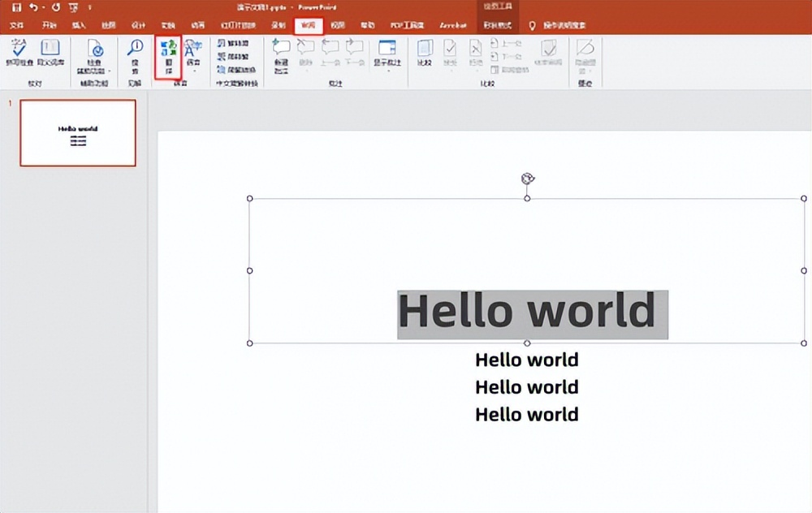Select slide 1 thumbnail in the panel
This screenshot has width=812, height=513.
[78, 133]
